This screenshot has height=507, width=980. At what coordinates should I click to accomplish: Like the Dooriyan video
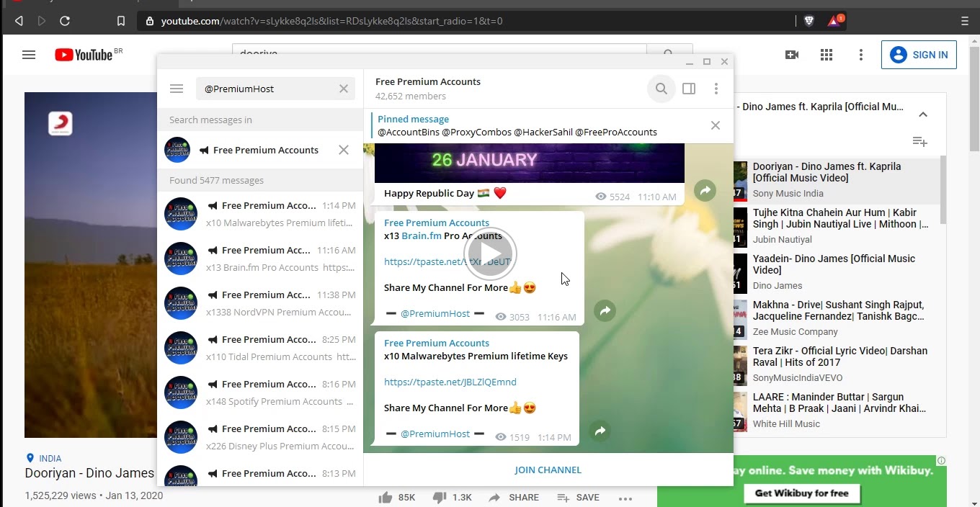[x=396, y=497]
